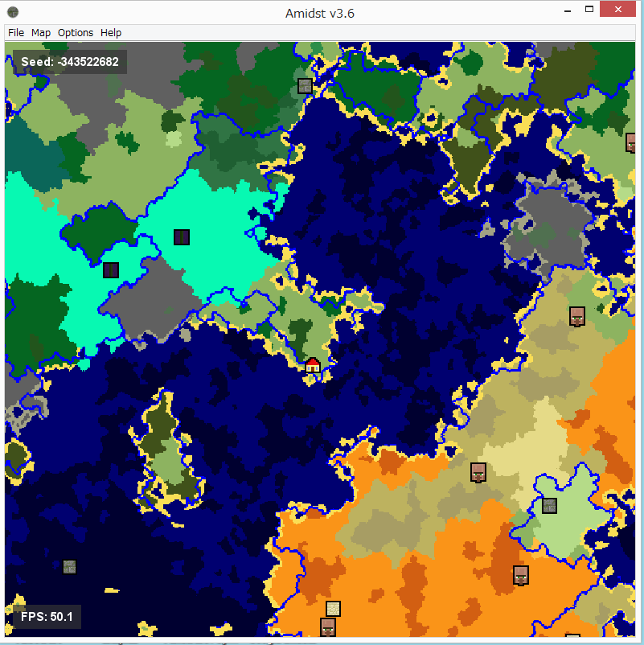Click the FPS: 50.1 counter
644x645 pixels.
(47, 617)
